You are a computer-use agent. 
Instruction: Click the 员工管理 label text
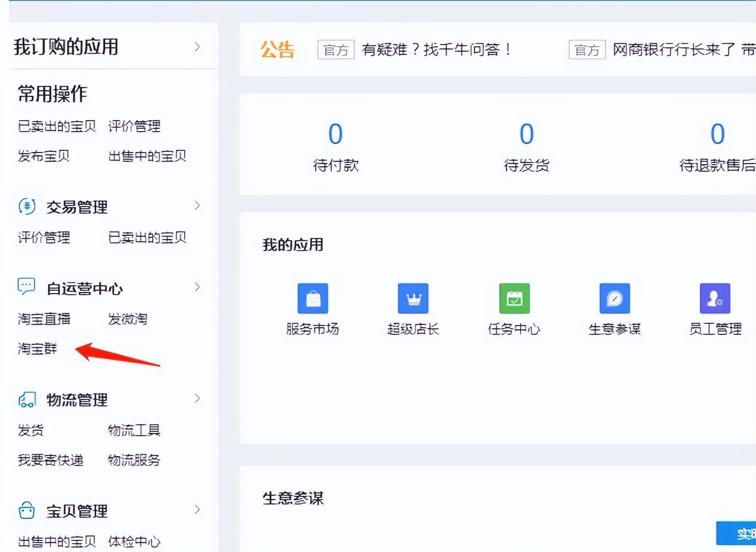715,329
